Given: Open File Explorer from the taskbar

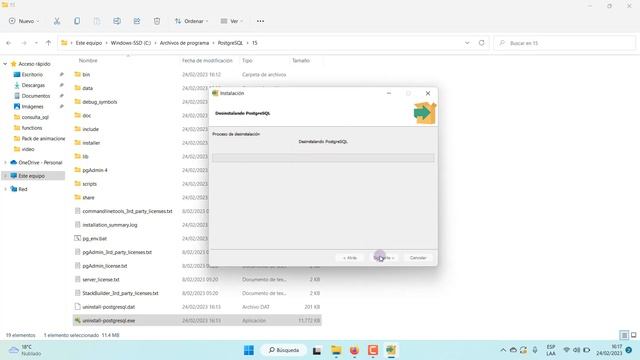Looking at the screenshot, I should coord(336,350).
